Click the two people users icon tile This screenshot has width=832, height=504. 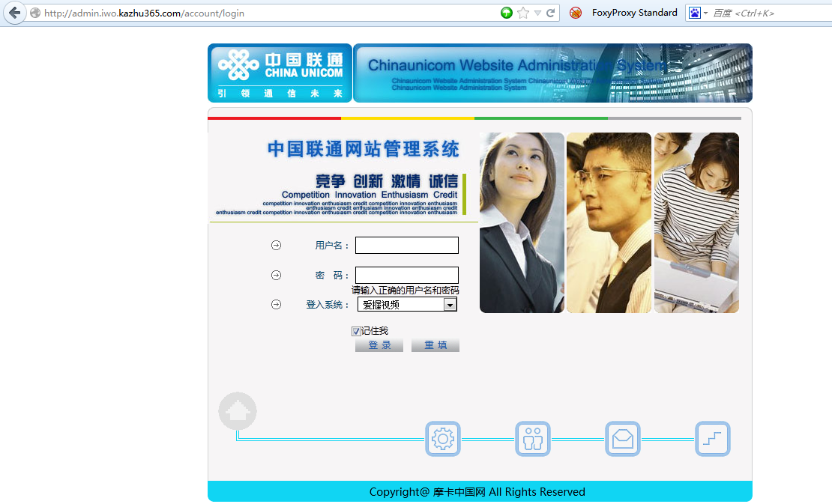[533, 439]
